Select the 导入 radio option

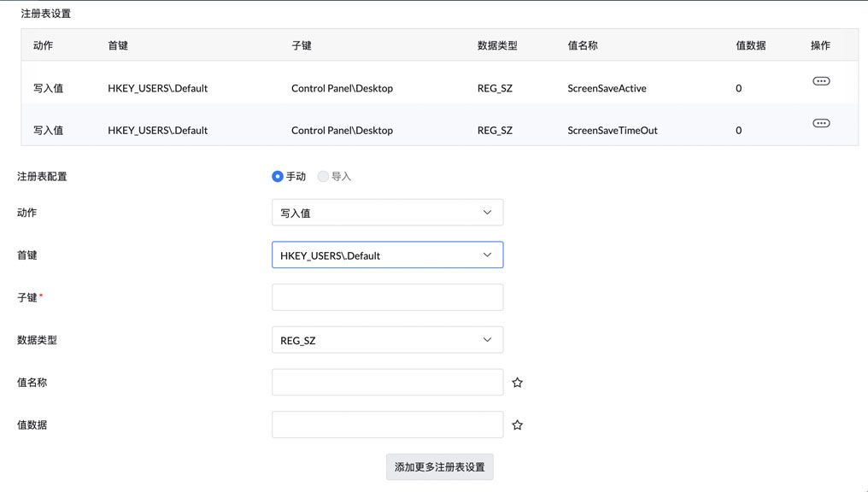coord(323,177)
